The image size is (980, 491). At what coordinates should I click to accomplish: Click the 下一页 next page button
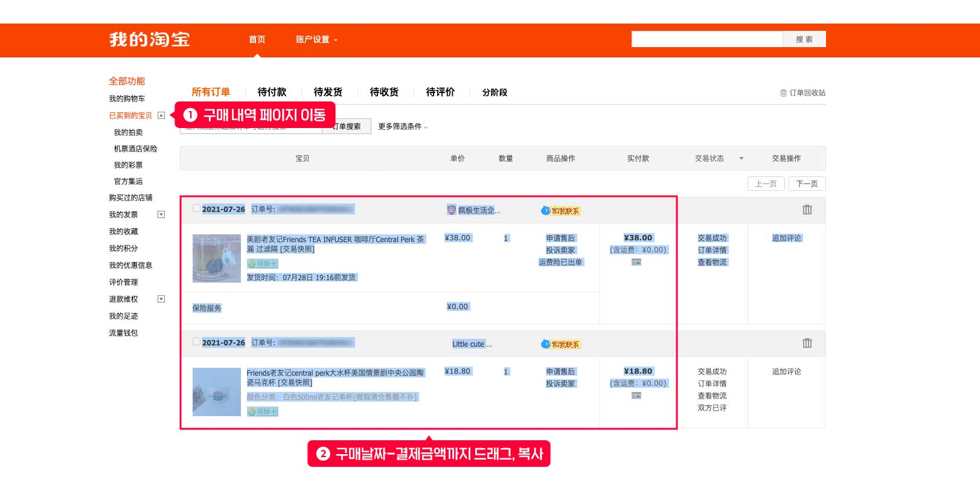[807, 184]
